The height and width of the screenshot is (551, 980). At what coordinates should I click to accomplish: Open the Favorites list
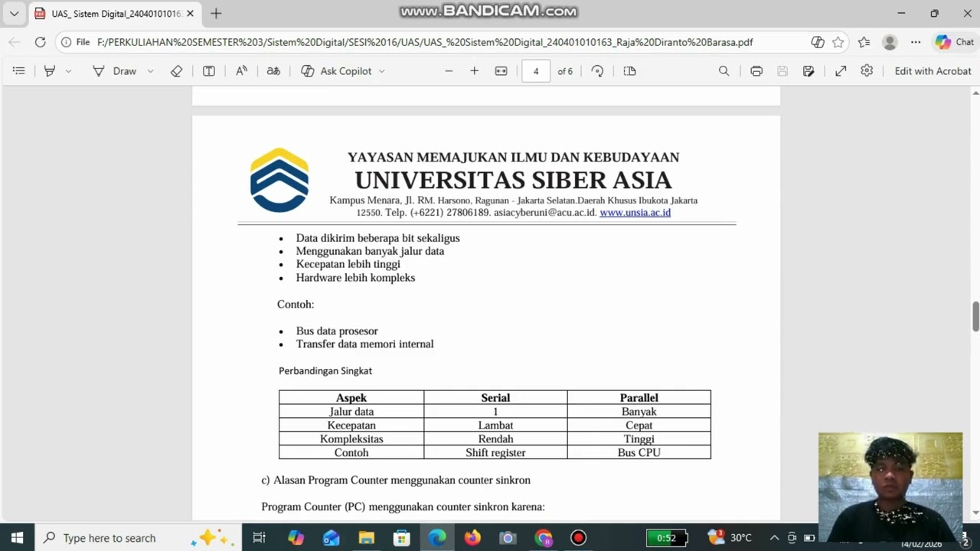(864, 42)
